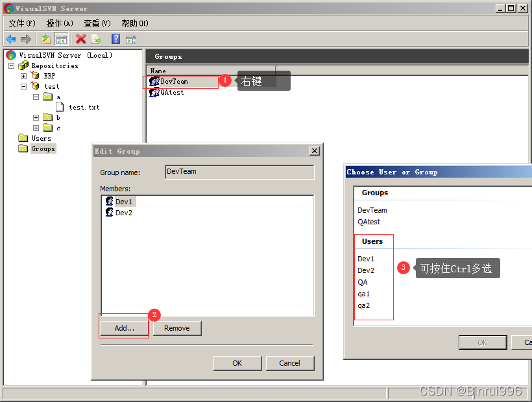Open the 操作(A) menu
532x402 pixels.
(x=60, y=23)
